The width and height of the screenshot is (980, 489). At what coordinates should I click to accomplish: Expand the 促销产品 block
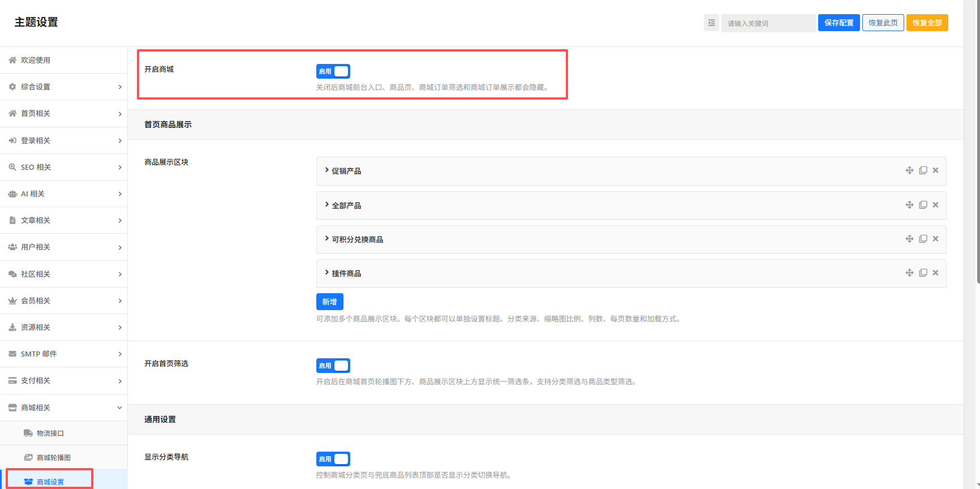pyautogui.click(x=346, y=171)
